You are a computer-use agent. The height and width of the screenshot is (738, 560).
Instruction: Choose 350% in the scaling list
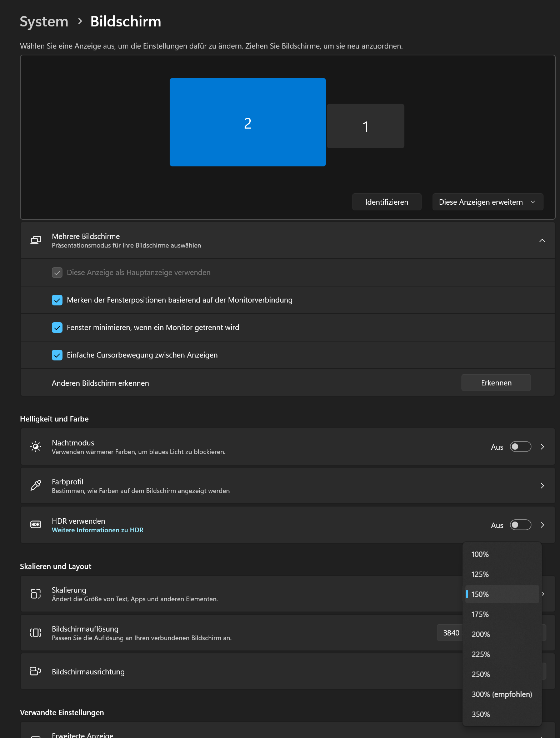tap(502, 714)
